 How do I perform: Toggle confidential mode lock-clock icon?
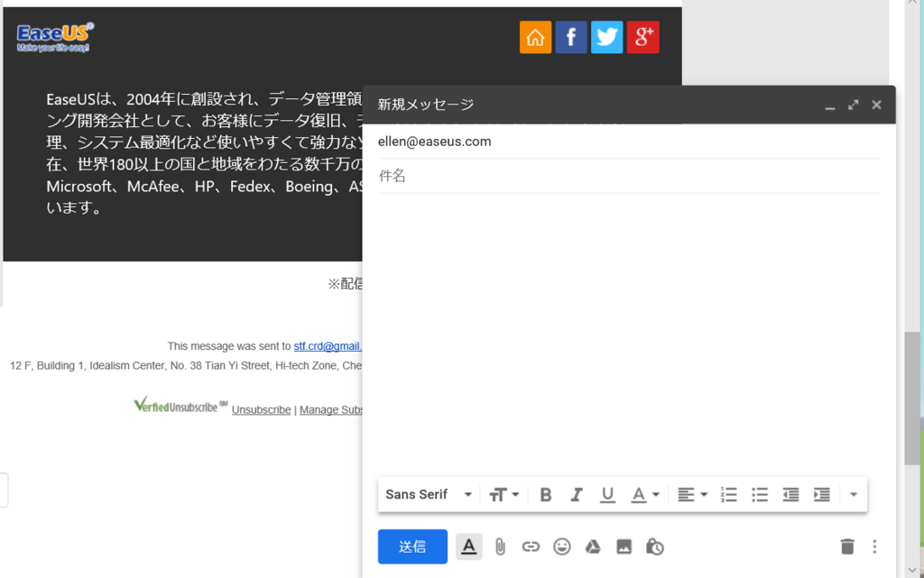tap(655, 546)
